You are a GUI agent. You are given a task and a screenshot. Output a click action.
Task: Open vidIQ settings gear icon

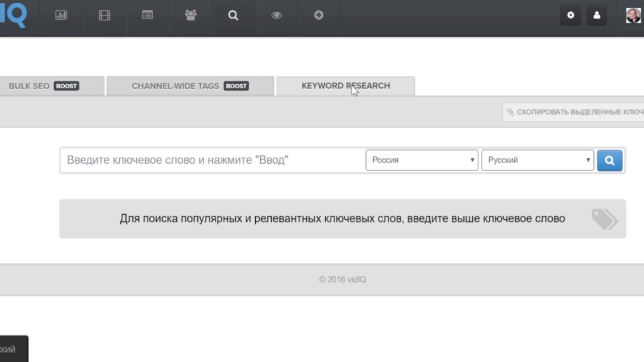[571, 15]
